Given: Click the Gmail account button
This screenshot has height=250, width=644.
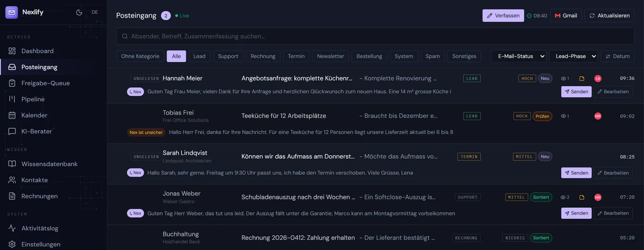Looking at the screenshot, I should pyautogui.click(x=566, y=16).
